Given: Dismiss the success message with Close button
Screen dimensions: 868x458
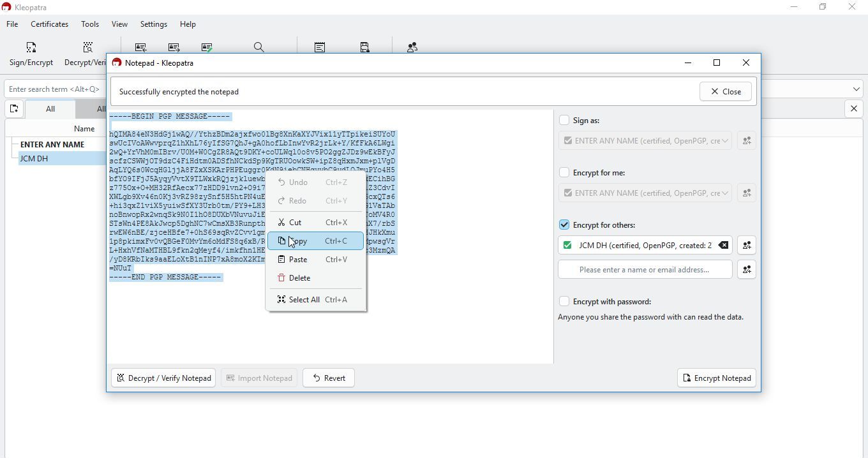Looking at the screenshot, I should point(726,92).
